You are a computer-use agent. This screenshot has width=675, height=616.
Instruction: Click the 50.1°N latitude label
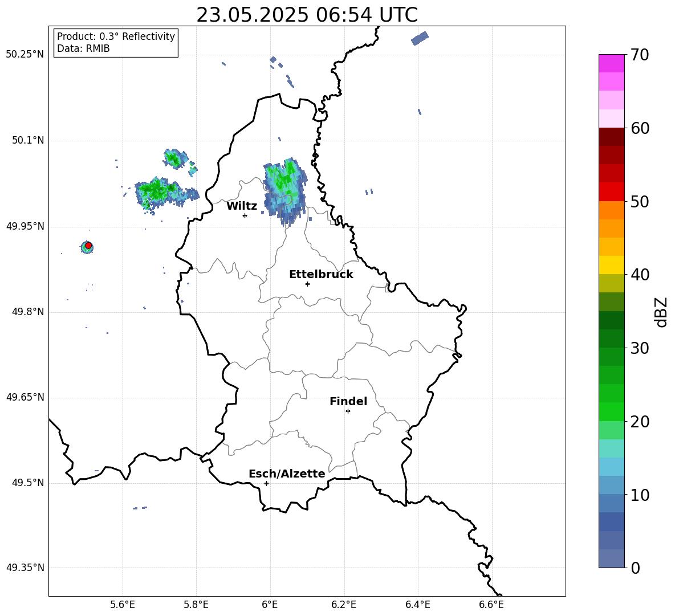(x=27, y=141)
